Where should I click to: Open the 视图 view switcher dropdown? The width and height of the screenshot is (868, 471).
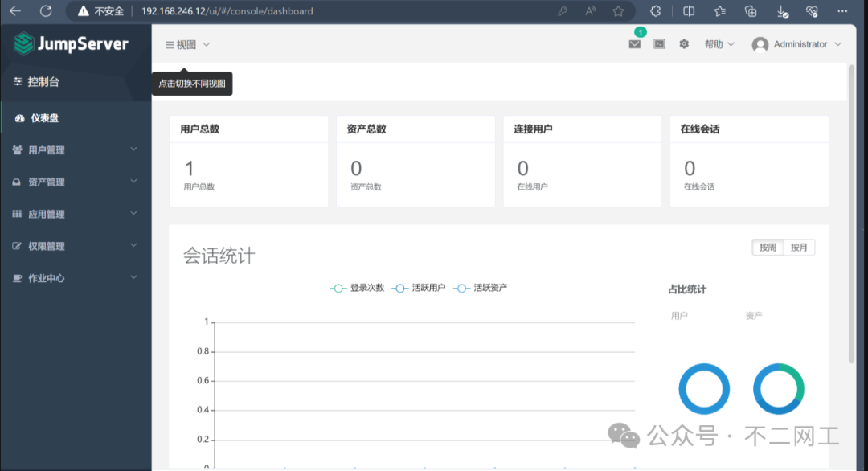click(x=187, y=45)
